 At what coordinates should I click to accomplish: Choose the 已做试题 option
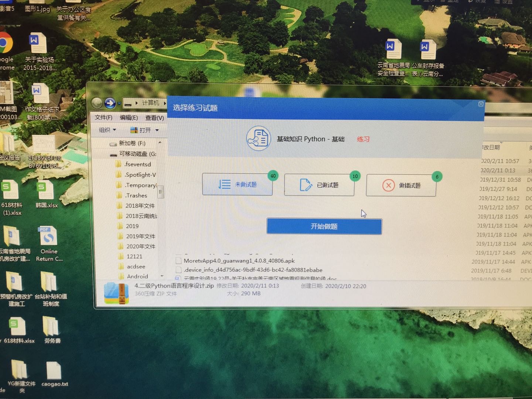click(x=319, y=185)
